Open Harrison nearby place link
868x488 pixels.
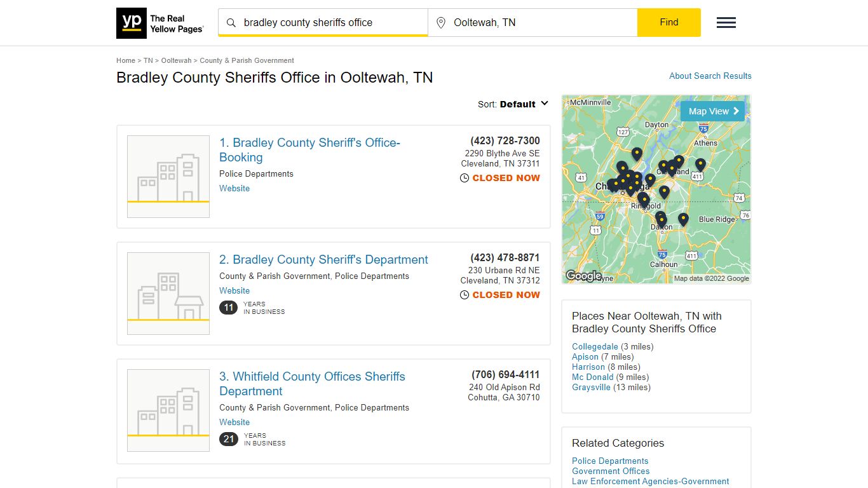click(588, 367)
